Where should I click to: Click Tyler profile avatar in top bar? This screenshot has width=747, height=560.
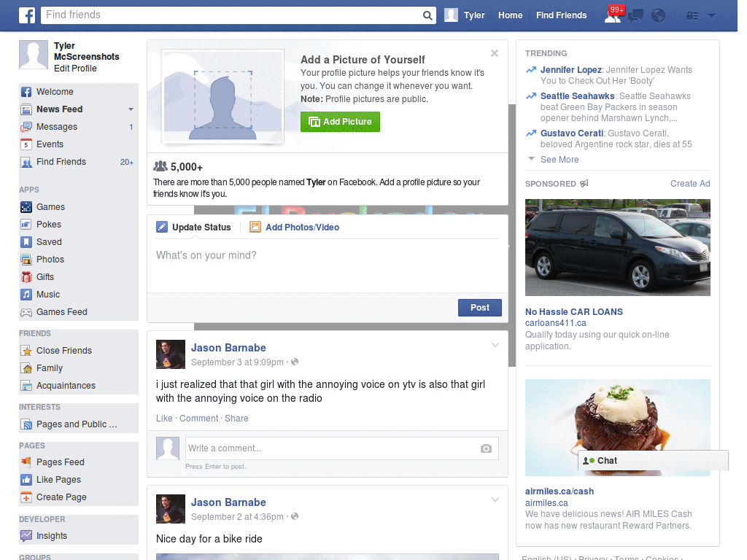tap(451, 15)
